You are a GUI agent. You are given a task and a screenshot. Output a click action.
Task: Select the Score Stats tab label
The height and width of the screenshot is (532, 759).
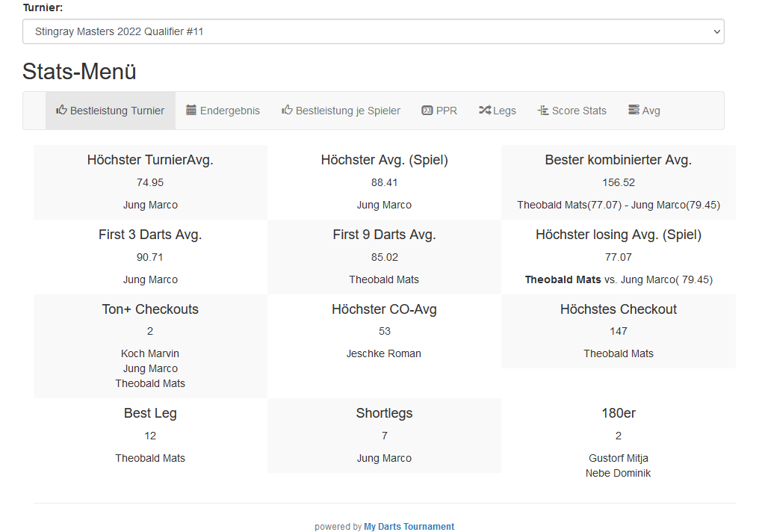pyautogui.click(x=579, y=111)
